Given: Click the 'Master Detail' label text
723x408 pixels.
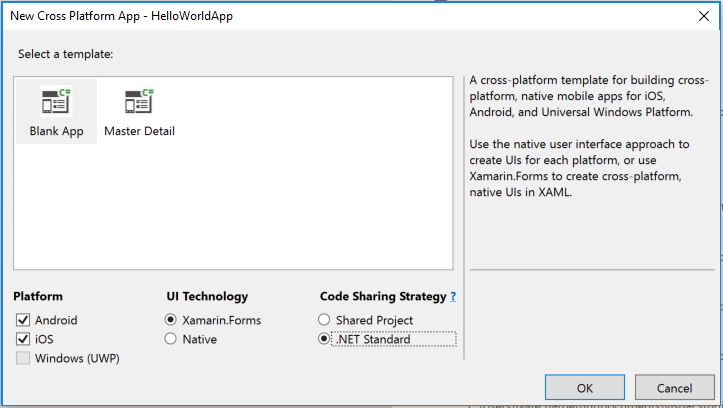Looking at the screenshot, I should (x=139, y=132).
